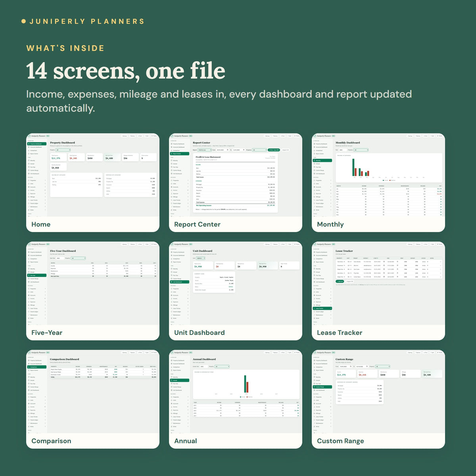
Task: Select highlighted Comparison sidebar item
Action: point(37,367)
